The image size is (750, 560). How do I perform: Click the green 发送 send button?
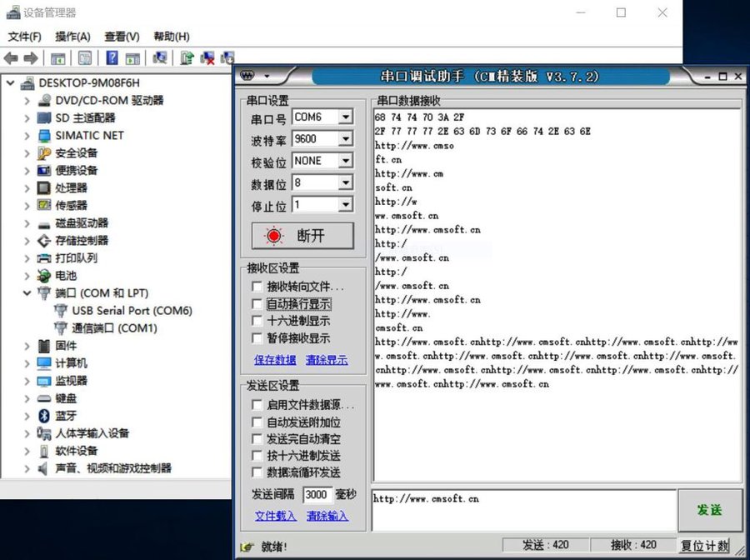(x=710, y=510)
